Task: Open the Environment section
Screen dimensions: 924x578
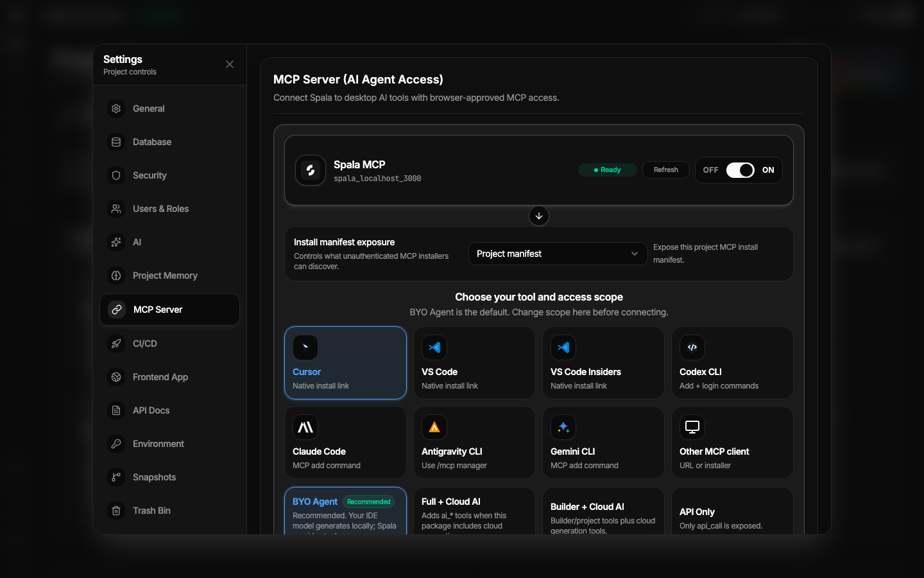Action: pos(169,444)
